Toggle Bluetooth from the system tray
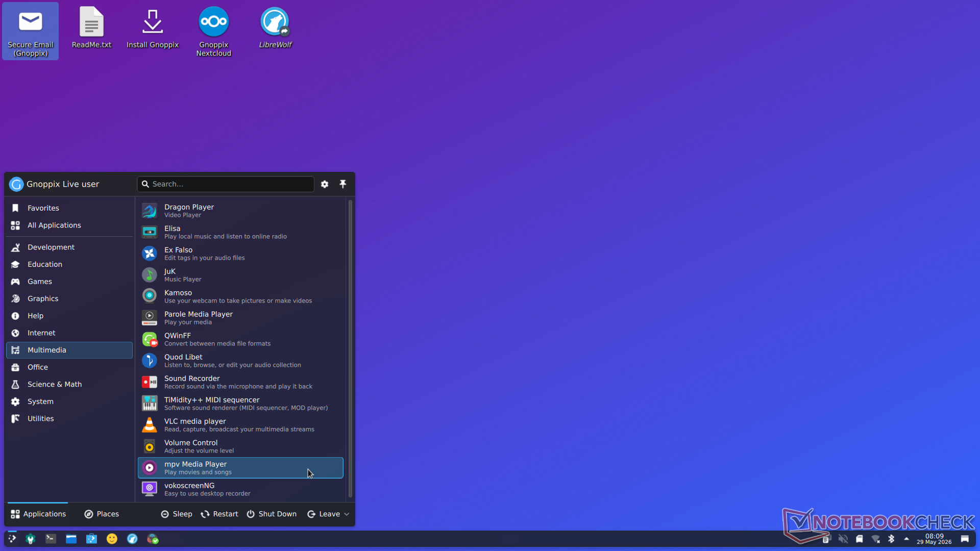This screenshot has width=980, height=551. (891, 539)
